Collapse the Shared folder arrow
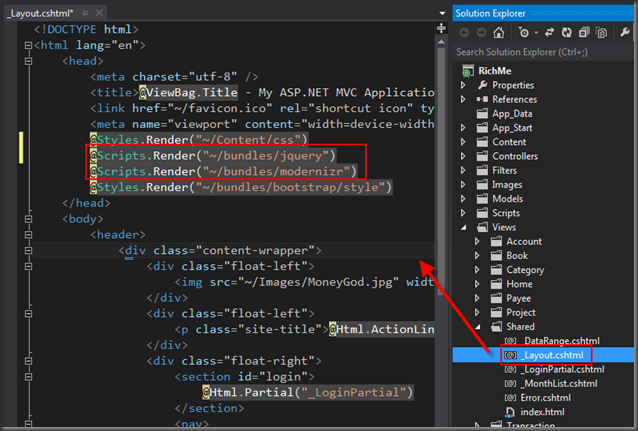The width and height of the screenshot is (638, 431). (478, 327)
